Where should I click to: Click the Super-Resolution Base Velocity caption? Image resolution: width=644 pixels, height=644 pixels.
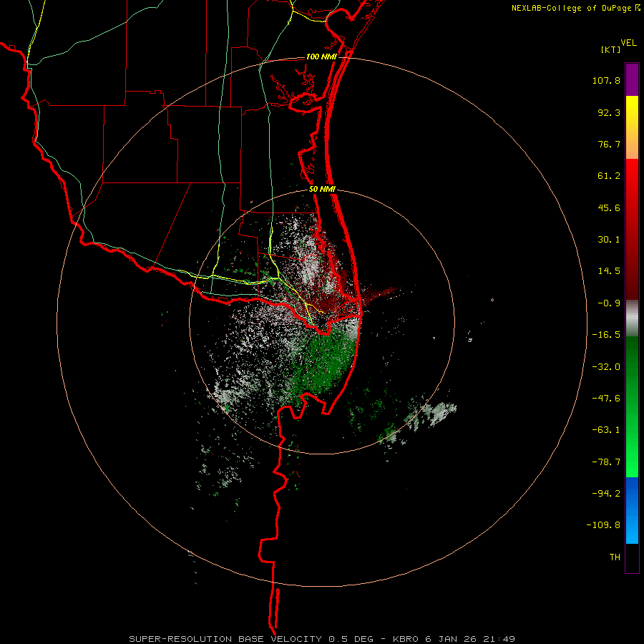(x=321, y=639)
